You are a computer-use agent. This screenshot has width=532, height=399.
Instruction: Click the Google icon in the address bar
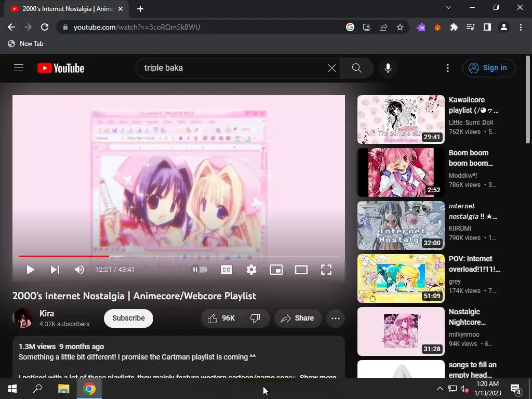click(x=350, y=27)
